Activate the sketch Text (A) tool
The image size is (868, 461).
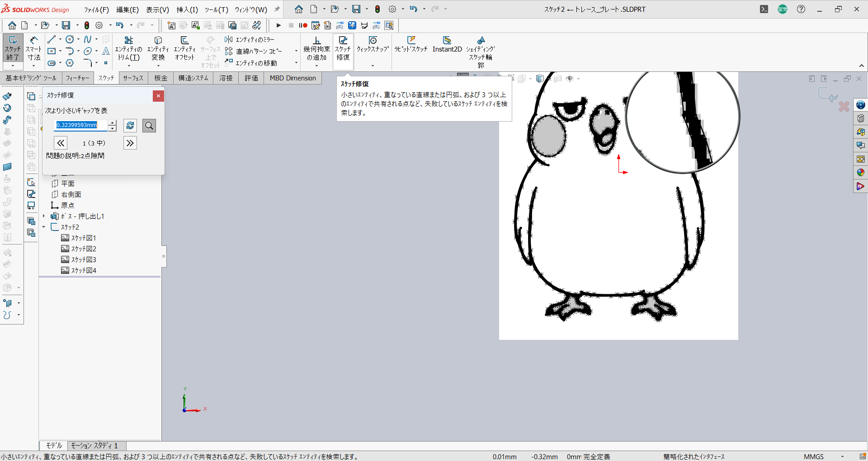point(106,51)
